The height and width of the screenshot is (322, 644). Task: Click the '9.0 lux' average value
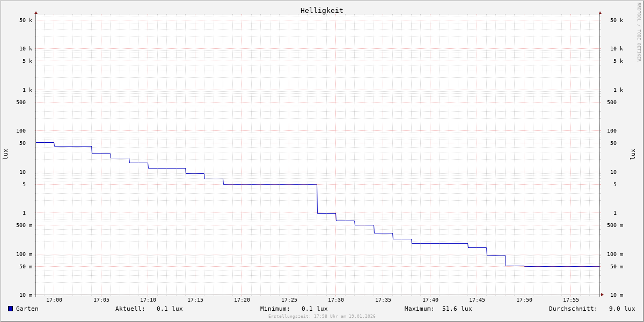coord(622,309)
